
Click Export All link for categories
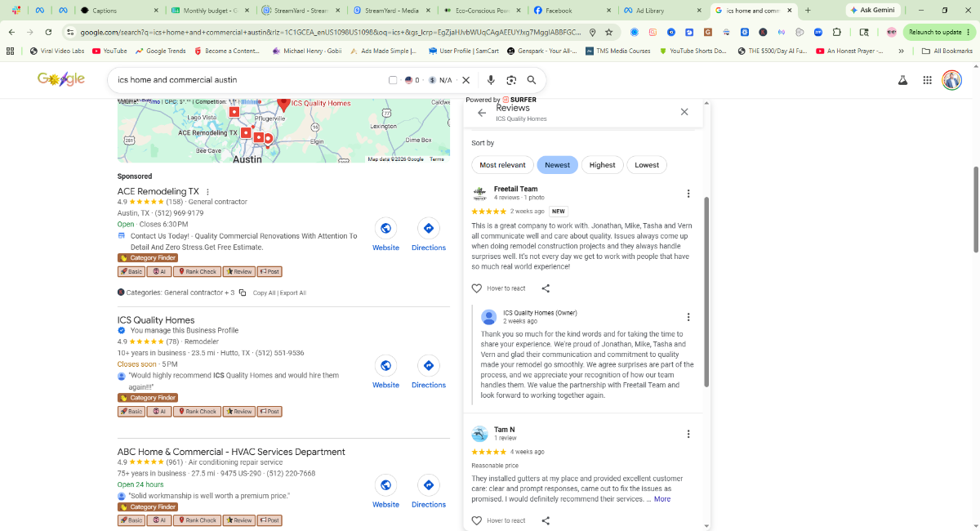[292, 292]
